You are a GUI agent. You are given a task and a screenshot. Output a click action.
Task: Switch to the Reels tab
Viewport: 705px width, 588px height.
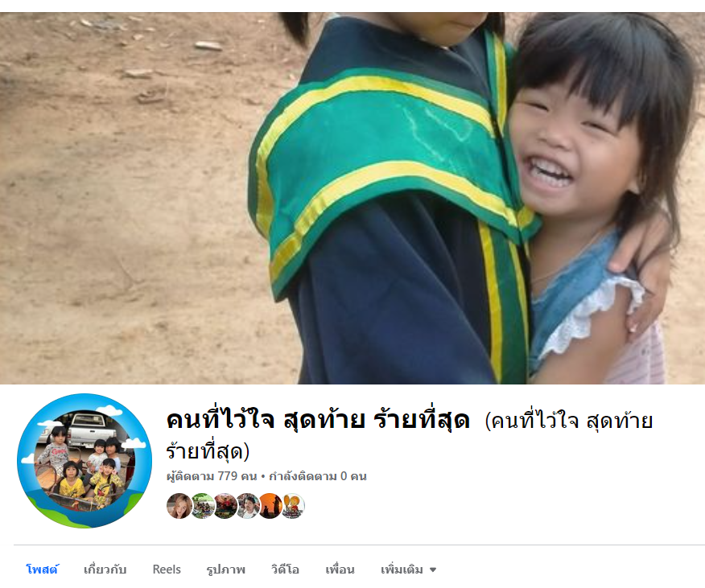(167, 569)
